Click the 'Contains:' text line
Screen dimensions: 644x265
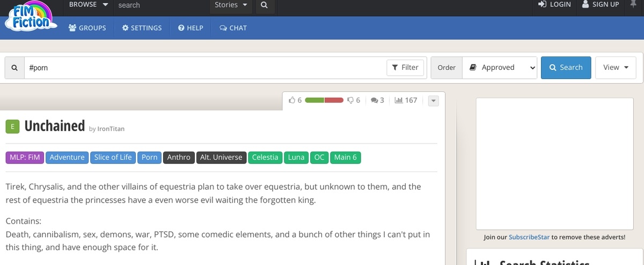(x=23, y=221)
